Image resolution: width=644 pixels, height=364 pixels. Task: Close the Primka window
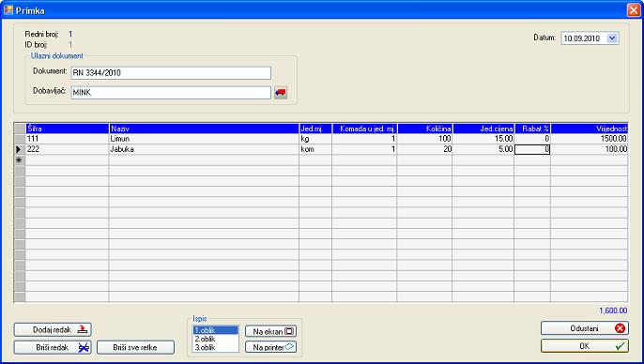(634, 10)
